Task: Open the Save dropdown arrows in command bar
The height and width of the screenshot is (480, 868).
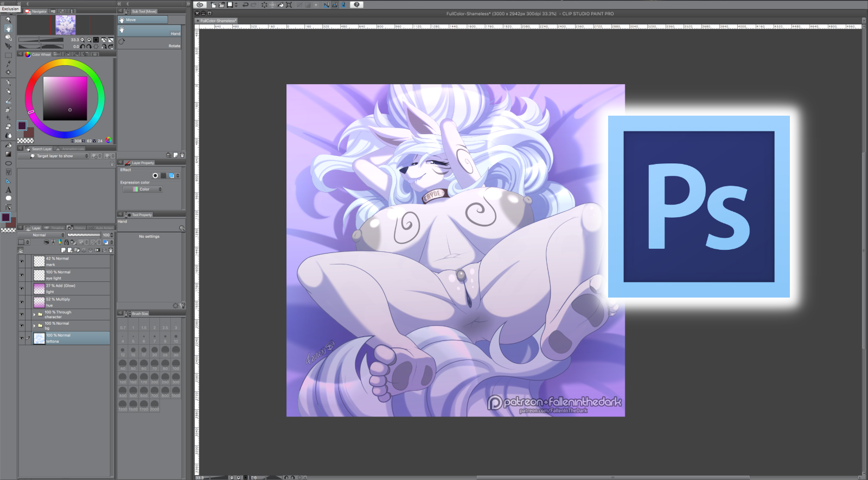Action: point(236,5)
